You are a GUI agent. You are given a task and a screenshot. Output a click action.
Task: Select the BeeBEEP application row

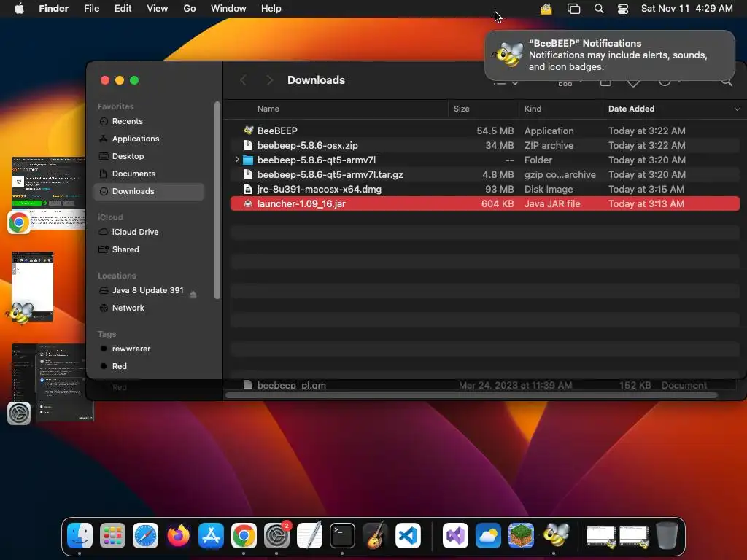coord(485,131)
